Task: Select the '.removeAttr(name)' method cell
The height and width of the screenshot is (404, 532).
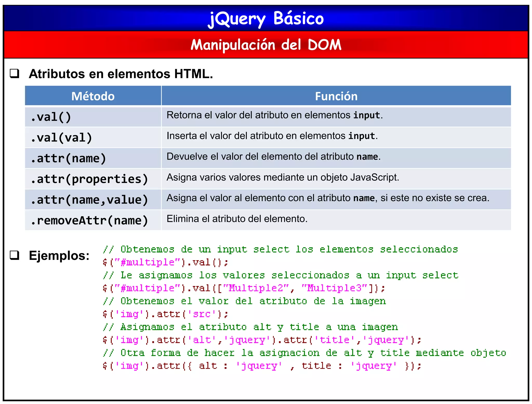Action: pos(93,220)
